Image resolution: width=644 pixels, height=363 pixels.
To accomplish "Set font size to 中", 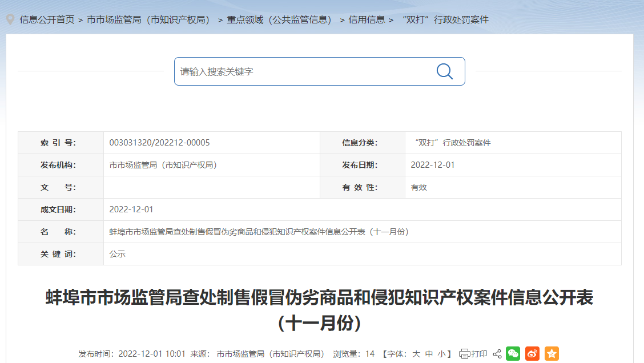I will pyautogui.click(x=429, y=354).
